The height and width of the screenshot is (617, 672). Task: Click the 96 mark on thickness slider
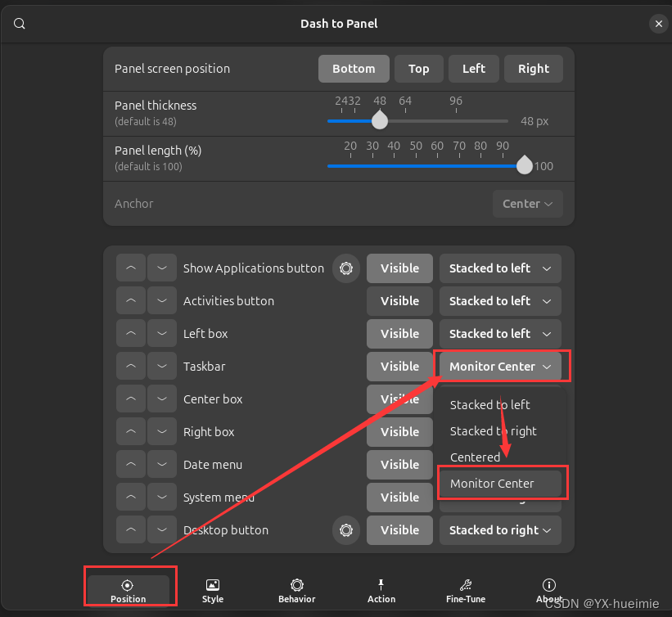tap(456, 101)
